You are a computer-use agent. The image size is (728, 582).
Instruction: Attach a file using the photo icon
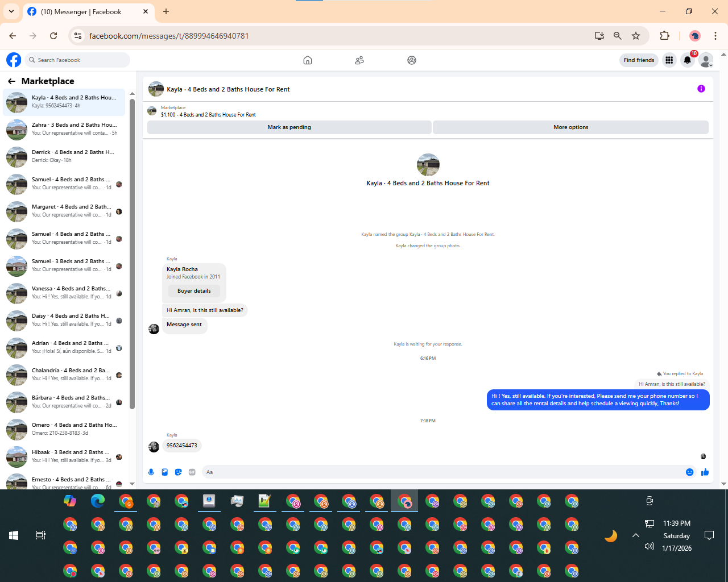point(165,472)
